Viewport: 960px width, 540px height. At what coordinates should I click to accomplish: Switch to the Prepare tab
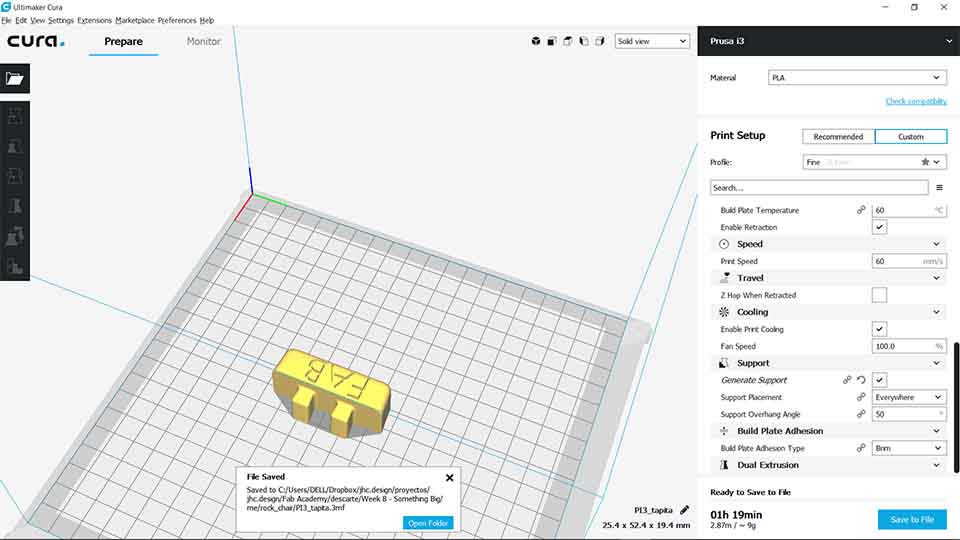point(123,41)
